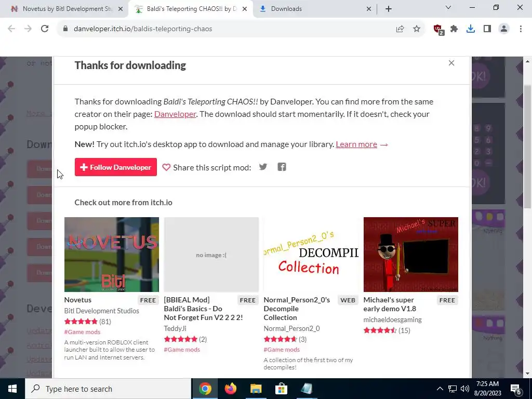
Task: Reload the current page
Action: click(x=45, y=29)
